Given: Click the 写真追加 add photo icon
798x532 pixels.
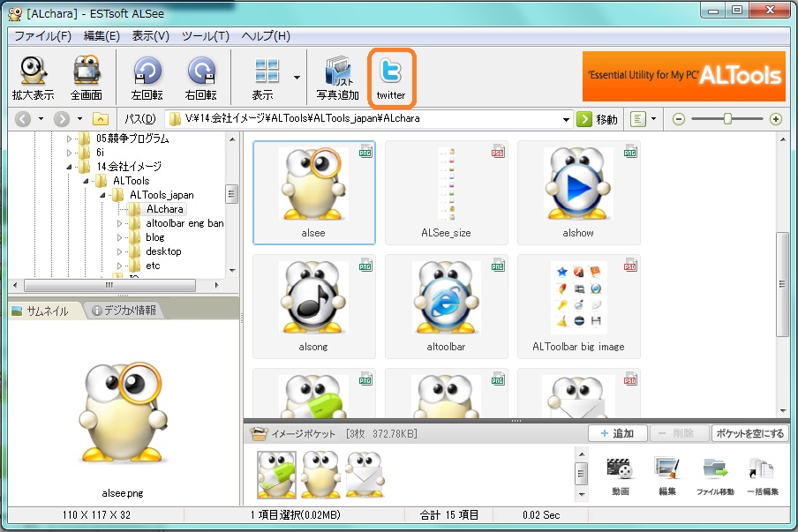Looking at the screenshot, I should [337, 72].
